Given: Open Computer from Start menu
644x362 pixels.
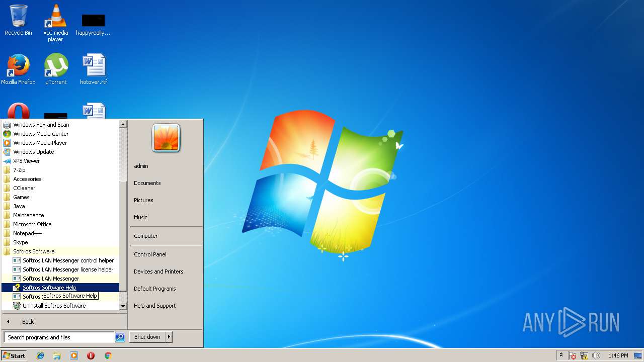Looking at the screenshot, I should pos(146,236).
